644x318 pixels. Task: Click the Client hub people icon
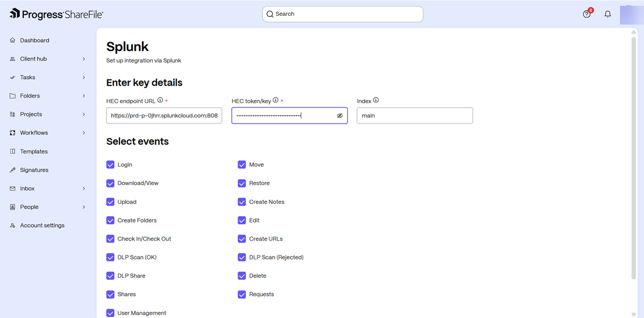pyautogui.click(x=12, y=59)
